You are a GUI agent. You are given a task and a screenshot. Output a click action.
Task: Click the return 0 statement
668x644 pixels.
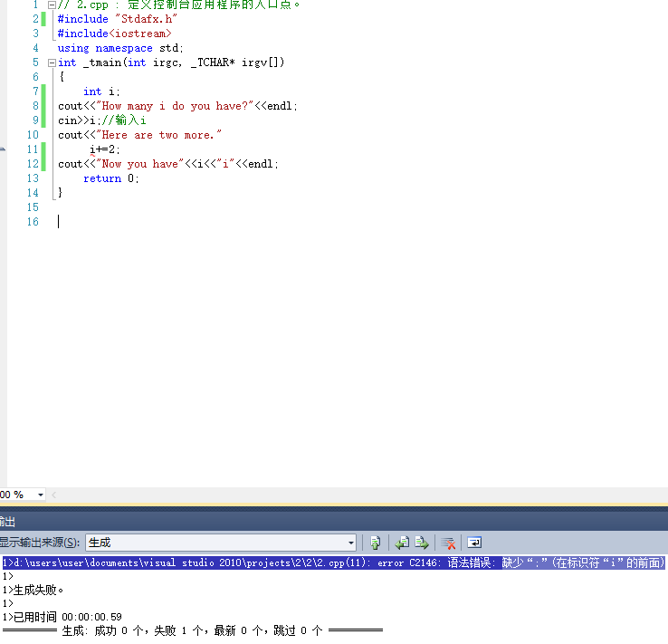[111, 178]
